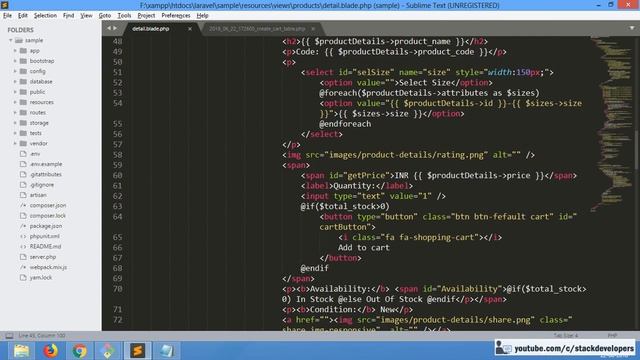Open the Project menu
This screenshot has width=640, height=360.
click(x=146, y=16)
